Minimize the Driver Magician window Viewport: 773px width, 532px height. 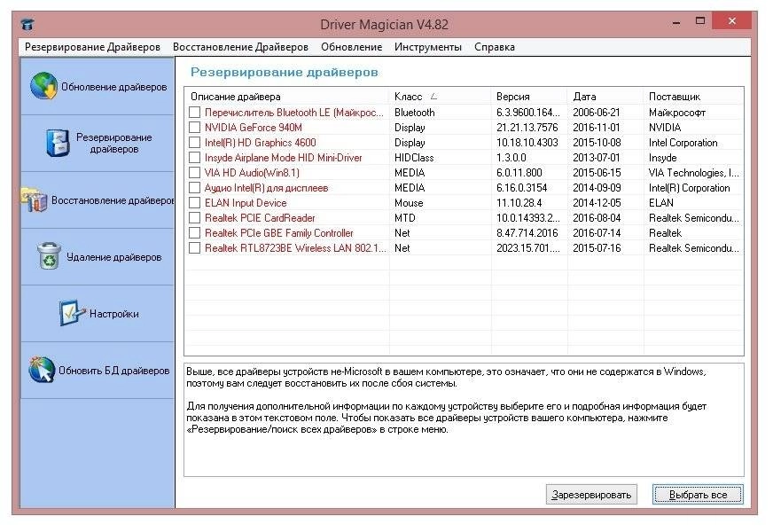[676, 22]
